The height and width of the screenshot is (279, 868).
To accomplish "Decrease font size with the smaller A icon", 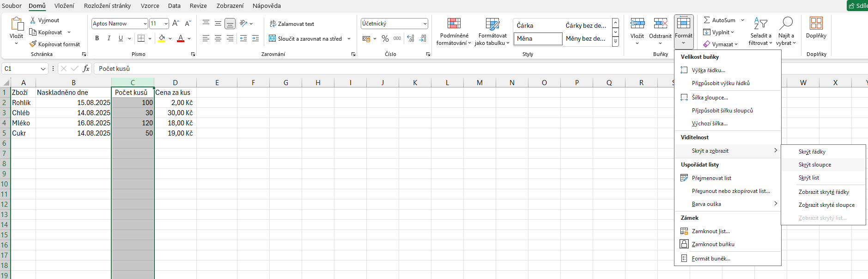I will (x=188, y=23).
